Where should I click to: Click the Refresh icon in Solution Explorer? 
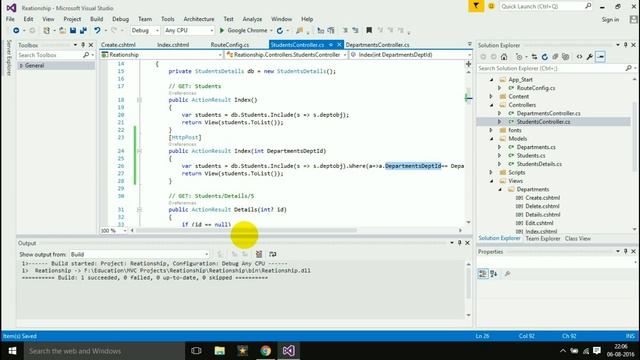point(544,57)
